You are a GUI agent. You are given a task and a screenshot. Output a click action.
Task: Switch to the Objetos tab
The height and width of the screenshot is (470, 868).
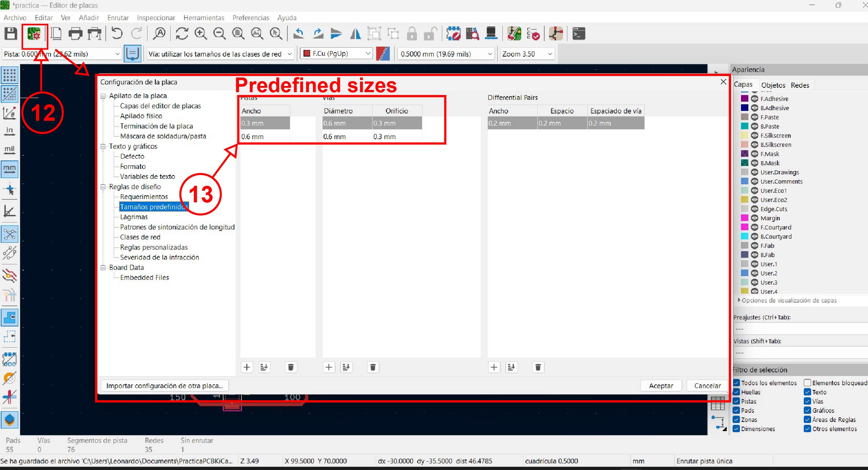(x=773, y=85)
